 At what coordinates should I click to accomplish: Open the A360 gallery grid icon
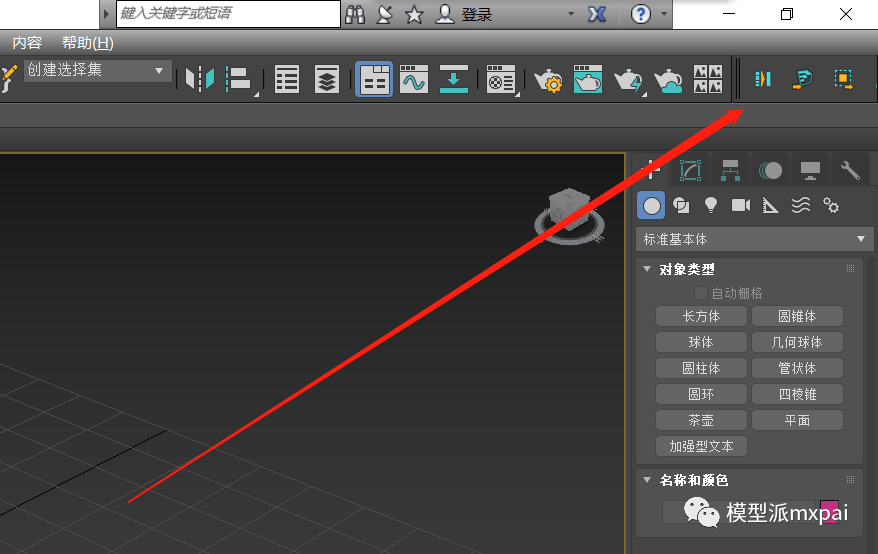click(708, 79)
